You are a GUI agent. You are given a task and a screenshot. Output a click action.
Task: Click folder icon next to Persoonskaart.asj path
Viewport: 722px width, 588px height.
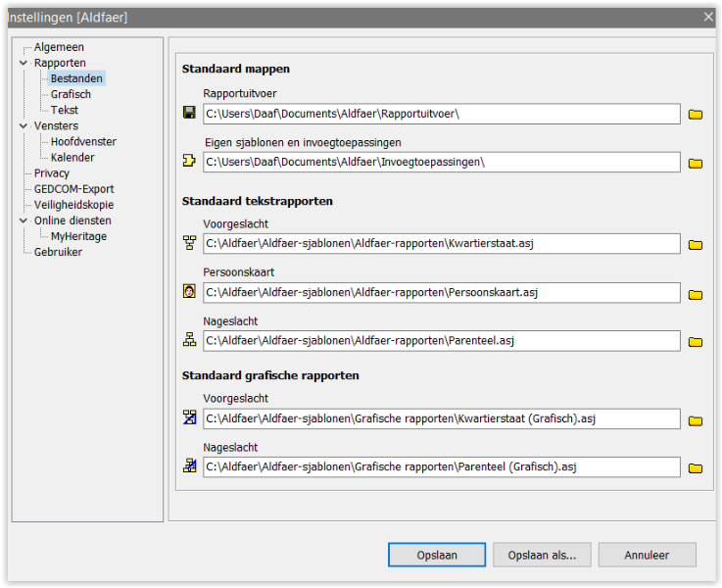click(696, 294)
